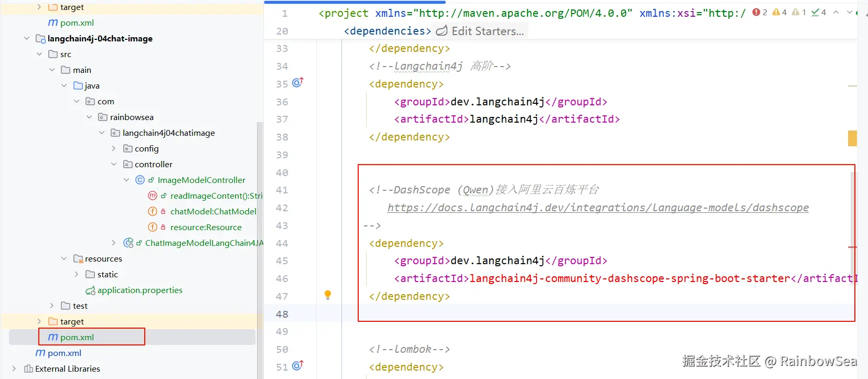Expand the test folder chevron
The width and height of the screenshot is (868, 379).
pos(52,306)
